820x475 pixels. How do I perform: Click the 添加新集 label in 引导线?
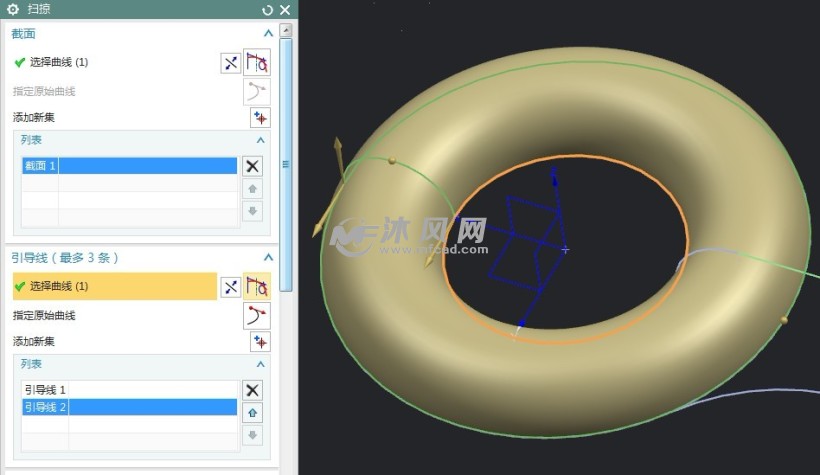coord(33,342)
